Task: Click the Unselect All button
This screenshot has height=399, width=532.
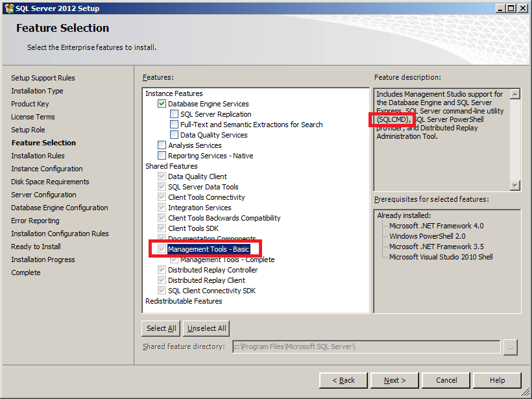Action: 206,328
